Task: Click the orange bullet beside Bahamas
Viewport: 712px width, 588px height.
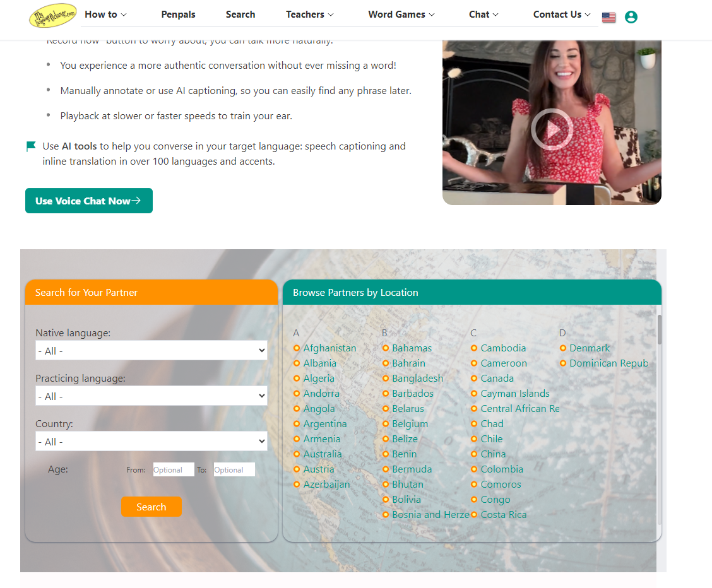Action: [x=386, y=348]
